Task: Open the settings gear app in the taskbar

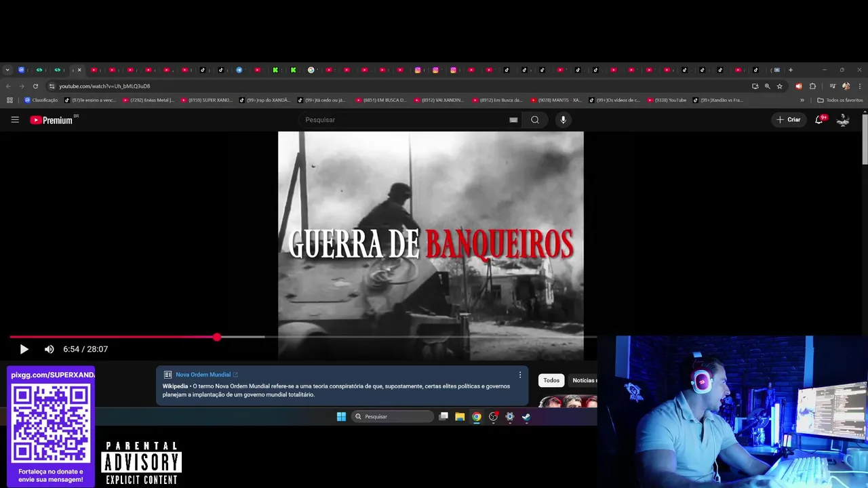Action: [x=510, y=417]
